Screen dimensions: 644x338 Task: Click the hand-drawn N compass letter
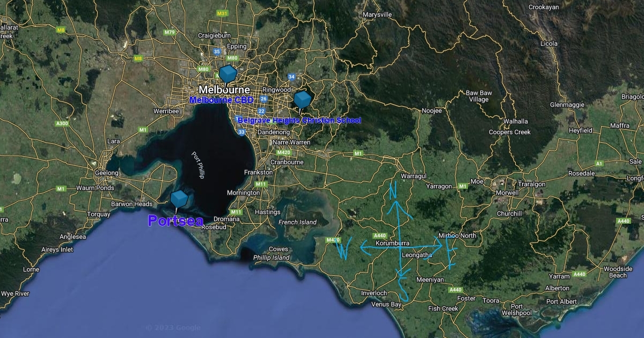click(393, 189)
